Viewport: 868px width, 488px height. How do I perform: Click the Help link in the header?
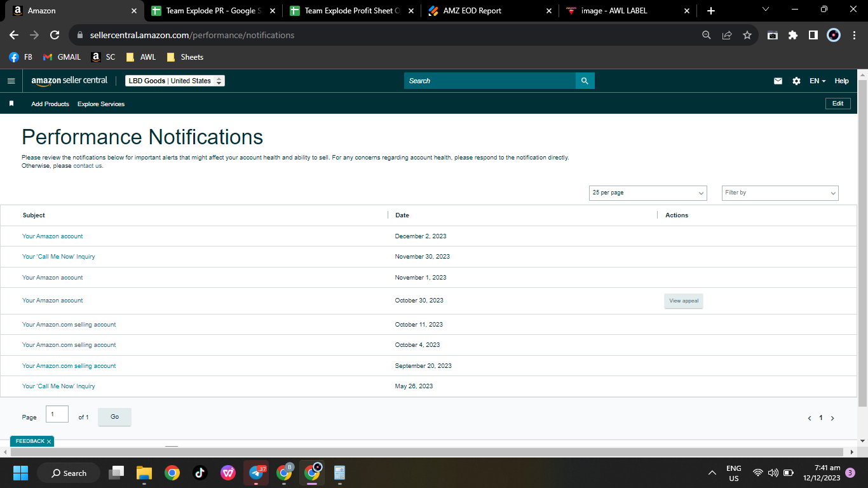[x=841, y=81]
